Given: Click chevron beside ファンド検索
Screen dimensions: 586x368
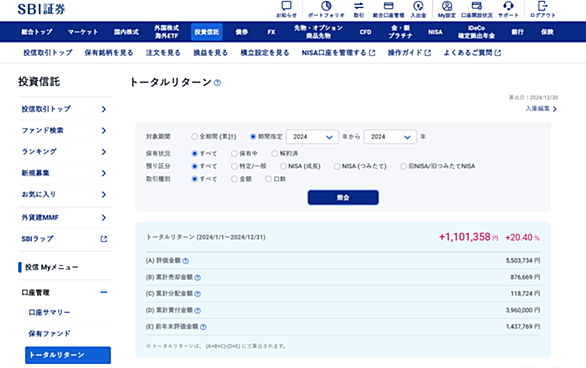Looking at the screenshot, I should [104, 130].
